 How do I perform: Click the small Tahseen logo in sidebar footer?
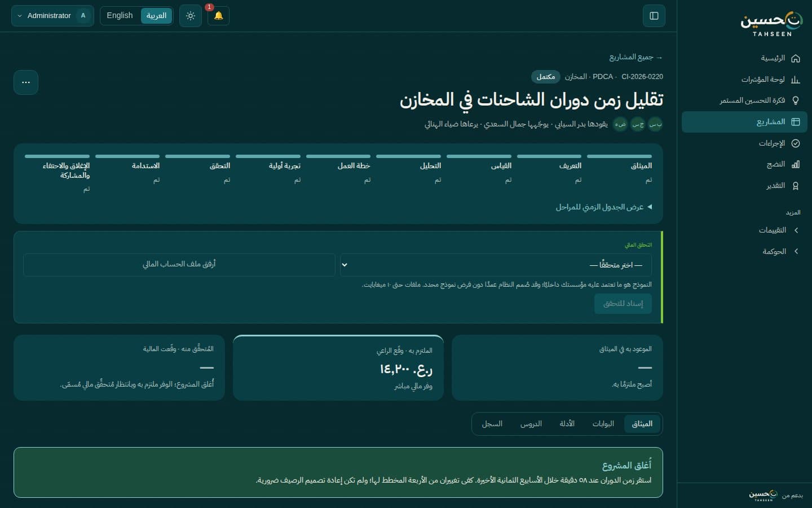[x=763, y=495]
